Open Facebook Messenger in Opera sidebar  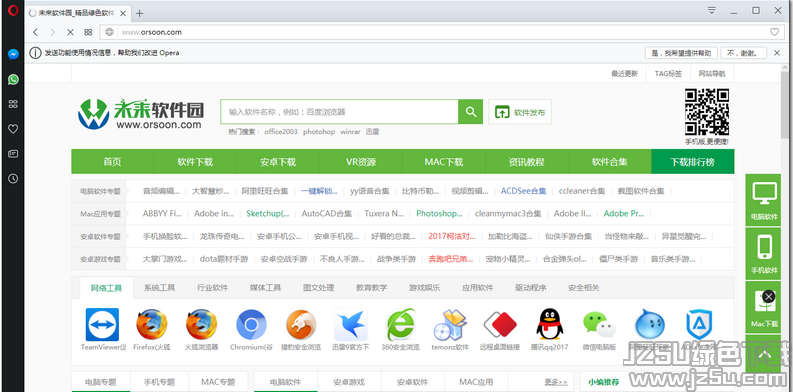point(13,55)
